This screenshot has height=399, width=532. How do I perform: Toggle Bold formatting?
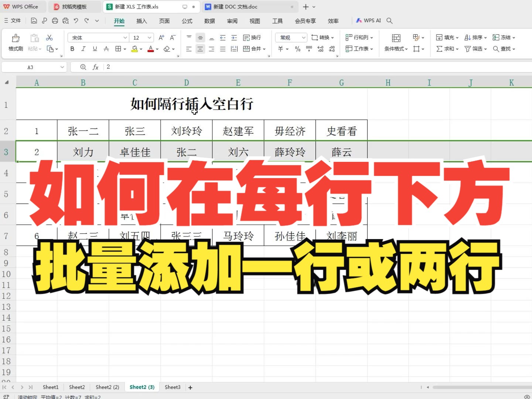[x=72, y=49]
